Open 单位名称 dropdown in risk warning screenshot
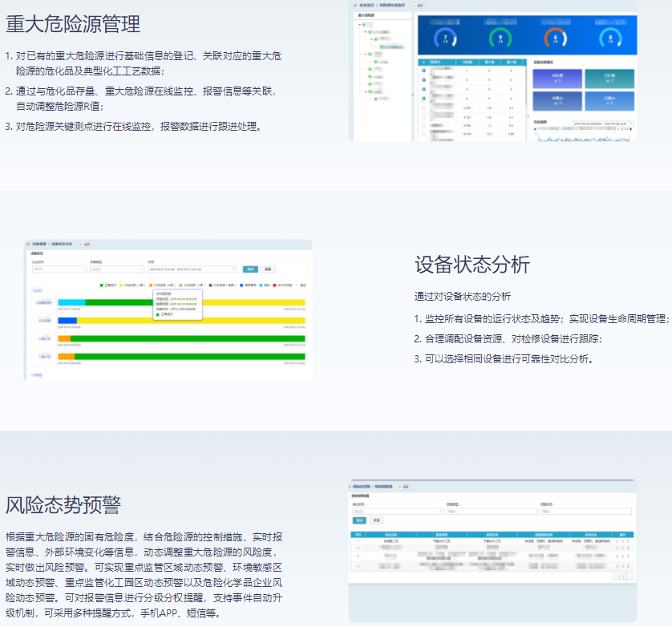Viewport: 672px width, 627px height. [398, 512]
